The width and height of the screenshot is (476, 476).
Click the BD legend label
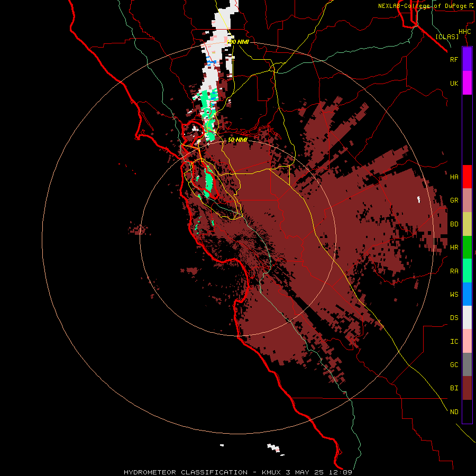point(454,224)
